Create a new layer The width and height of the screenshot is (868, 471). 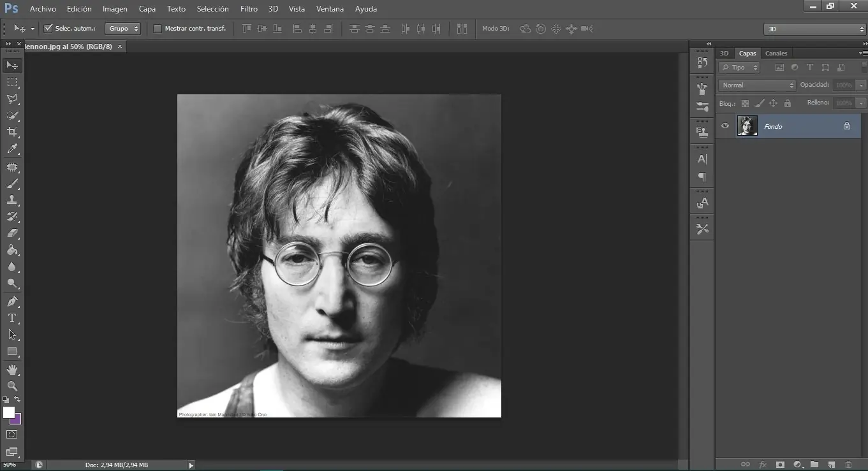[x=832, y=465]
